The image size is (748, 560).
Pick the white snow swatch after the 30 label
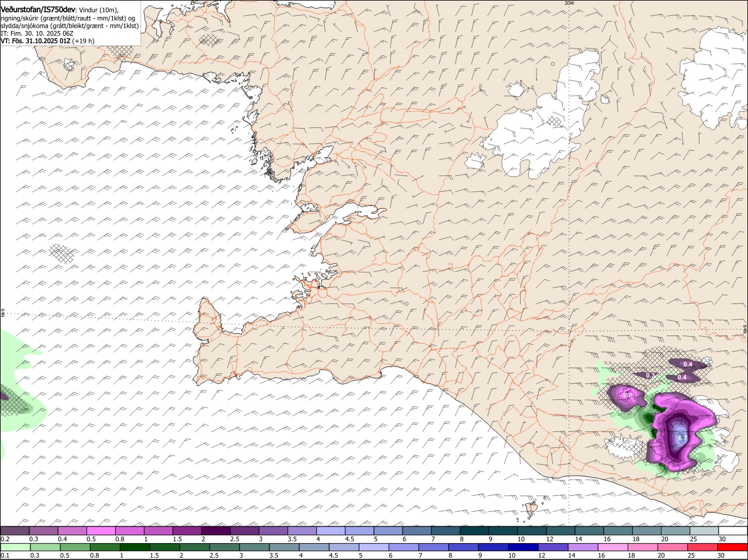click(x=733, y=531)
